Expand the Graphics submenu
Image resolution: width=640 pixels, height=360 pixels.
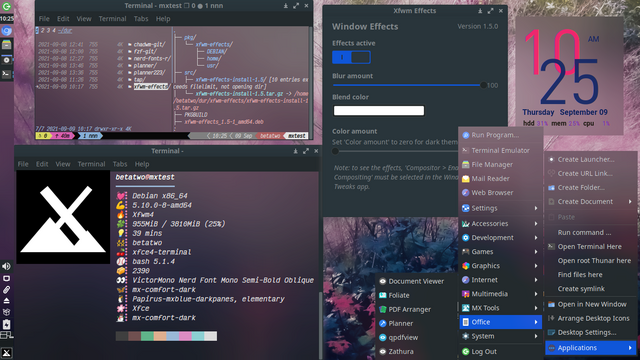500,266
